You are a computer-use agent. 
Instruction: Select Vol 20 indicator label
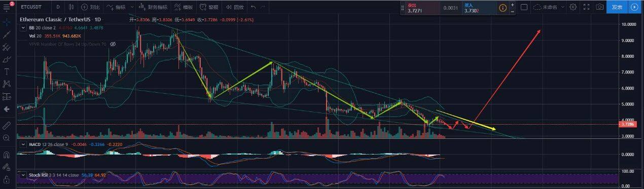click(x=35, y=36)
